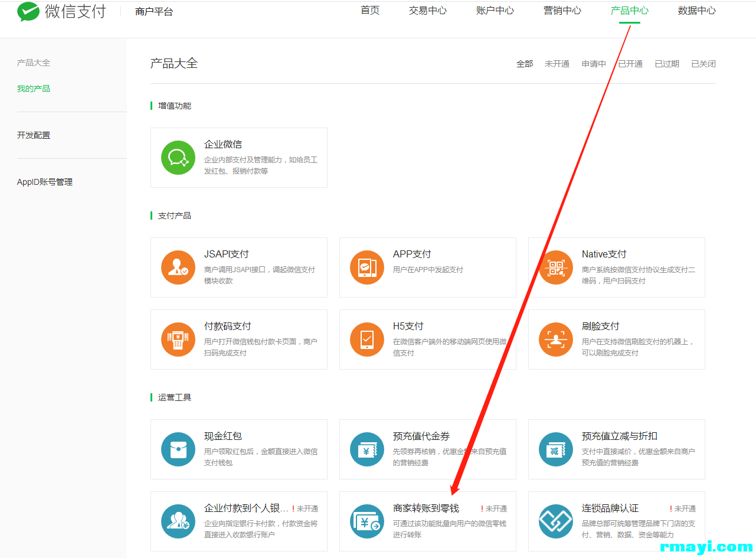Go to 首页 in top navigation
756x558 pixels.
coord(370,11)
